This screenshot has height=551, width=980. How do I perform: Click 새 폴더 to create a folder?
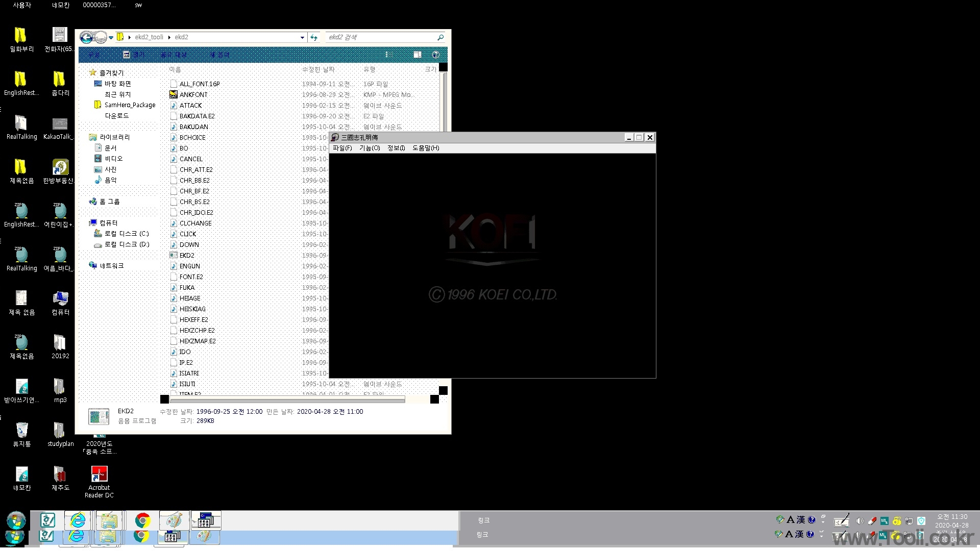click(219, 55)
